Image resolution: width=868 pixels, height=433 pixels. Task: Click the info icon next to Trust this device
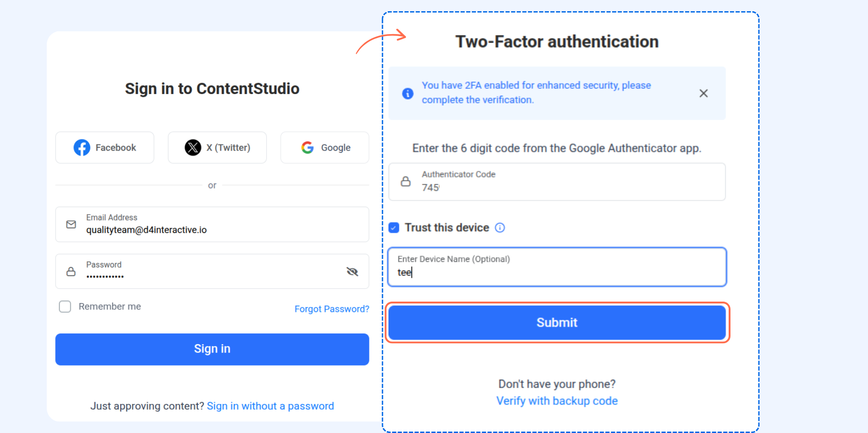[500, 228]
